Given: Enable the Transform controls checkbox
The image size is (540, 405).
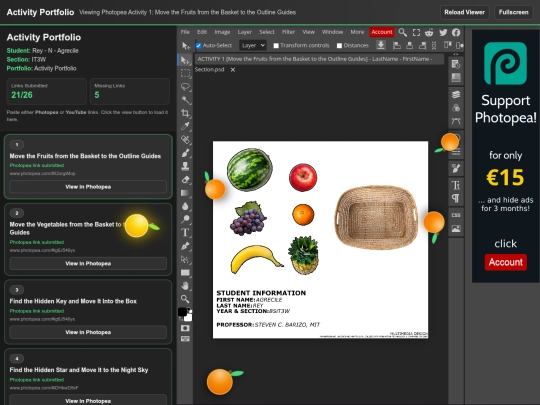Looking at the screenshot, I should pos(276,45).
